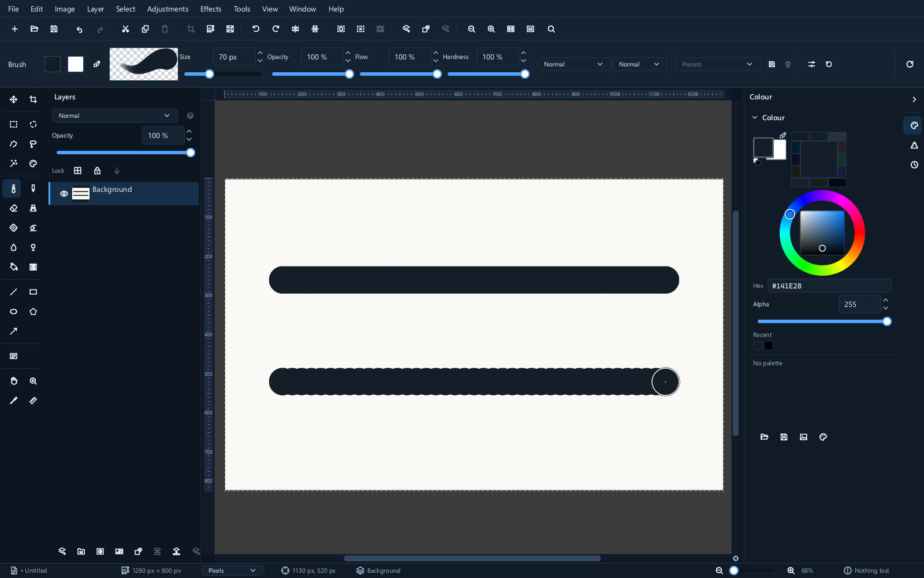Image resolution: width=924 pixels, height=578 pixels.
Task: Select the Rectangular selection tool
Action: [x=13, y=124]
